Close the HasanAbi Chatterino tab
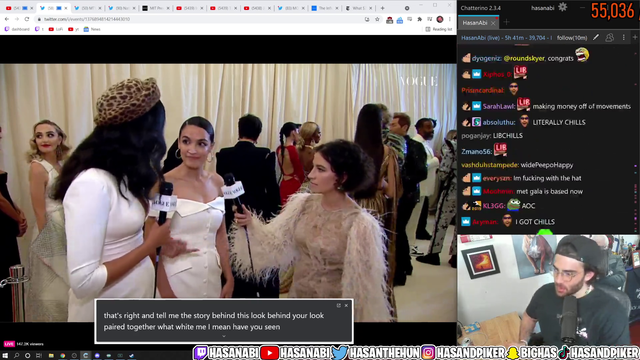 pyautogui.click(x=493, y=23)
